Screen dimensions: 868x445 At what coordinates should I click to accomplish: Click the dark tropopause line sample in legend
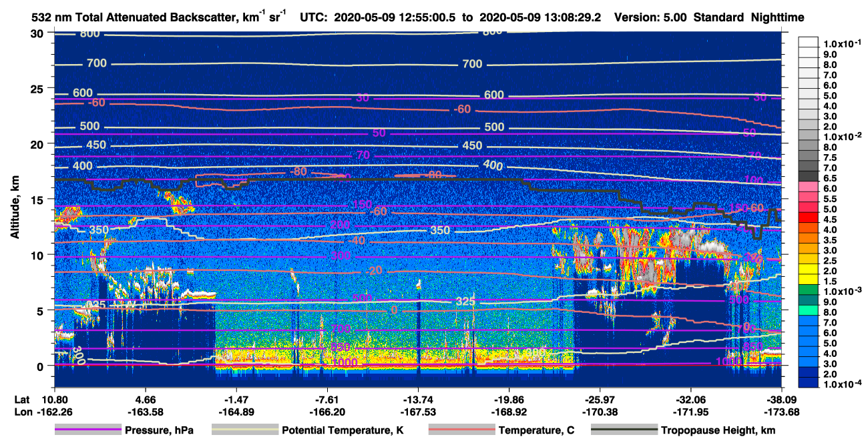pyautogui.click(x=624, y=430)
